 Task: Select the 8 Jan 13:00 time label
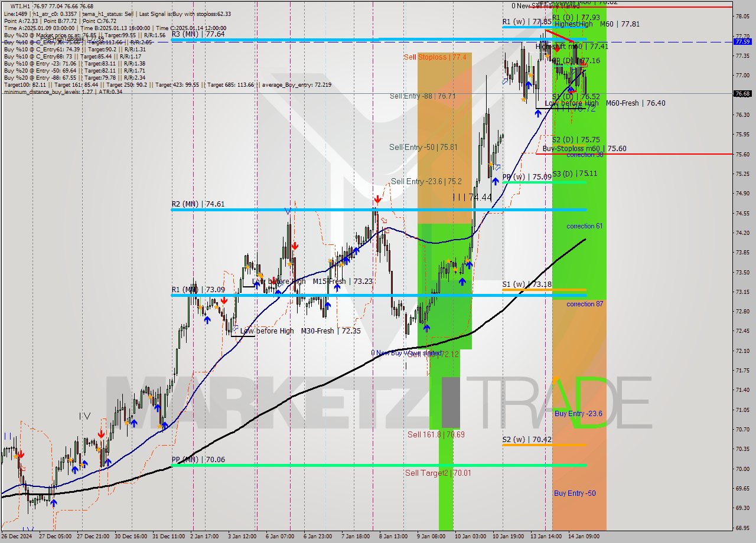coord(392,537)
